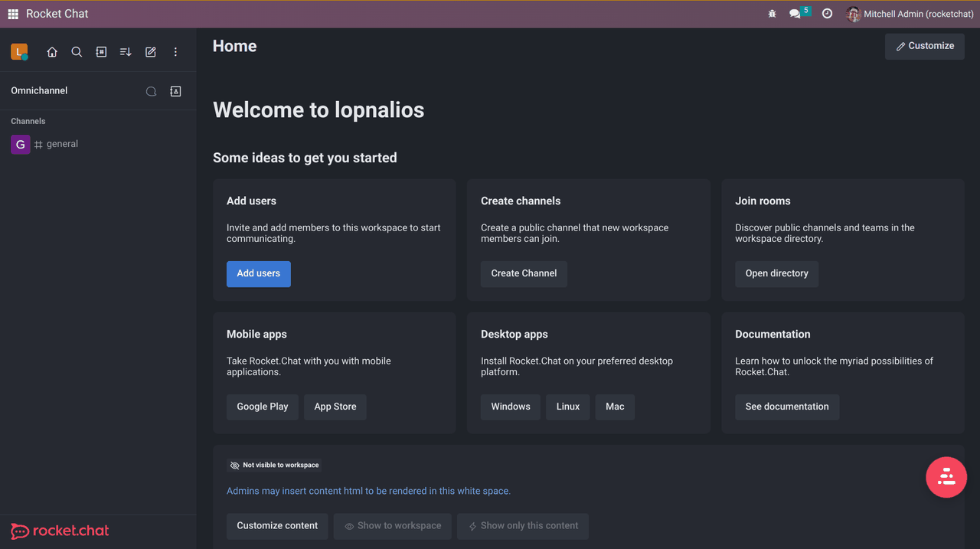
Task: Open the kebab administration menu
Action: [x=175, y=52]
